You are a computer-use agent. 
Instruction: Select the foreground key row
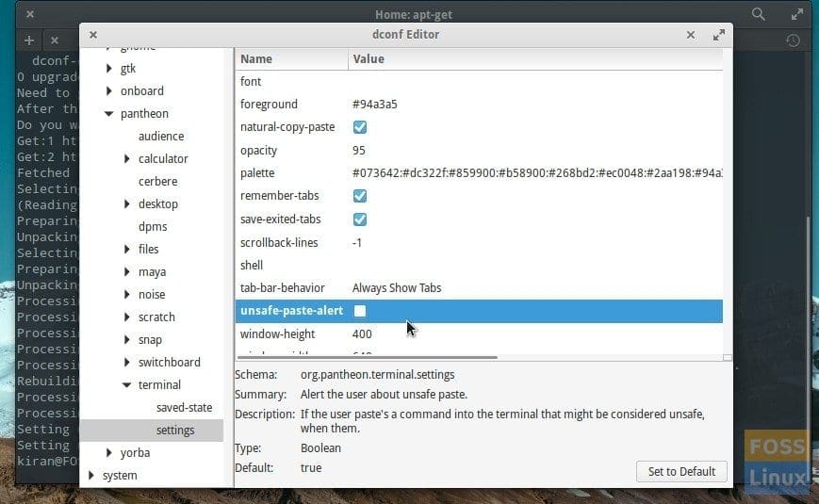(x=479, y=105)
